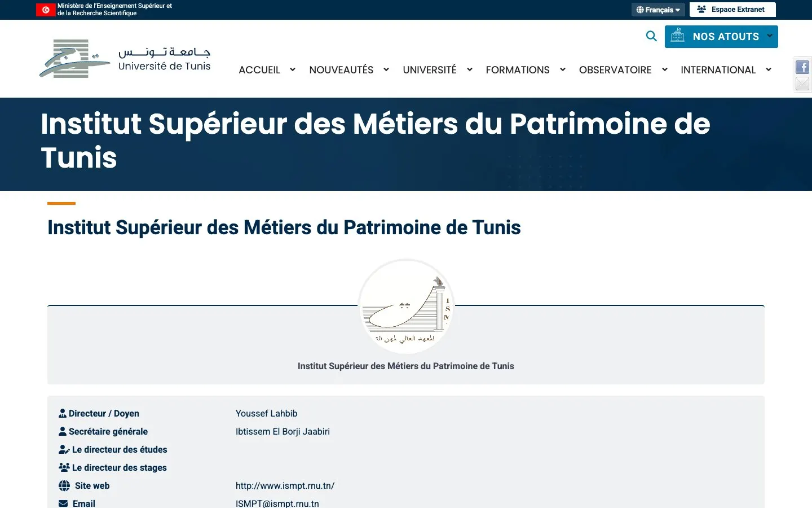Screen dimensions: 812x508
Task: Click the caption under the institute logo
Action: click(406, 366)
